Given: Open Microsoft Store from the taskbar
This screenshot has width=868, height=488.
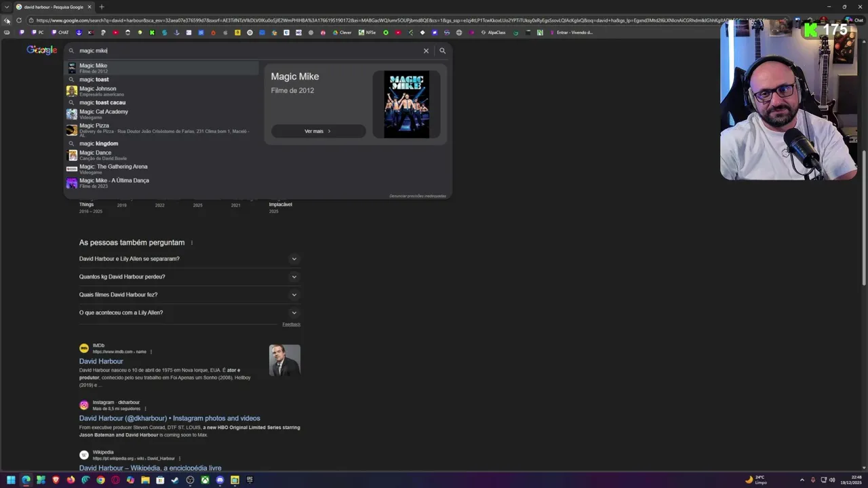Looking at the screenshot, I should point(160,480).
